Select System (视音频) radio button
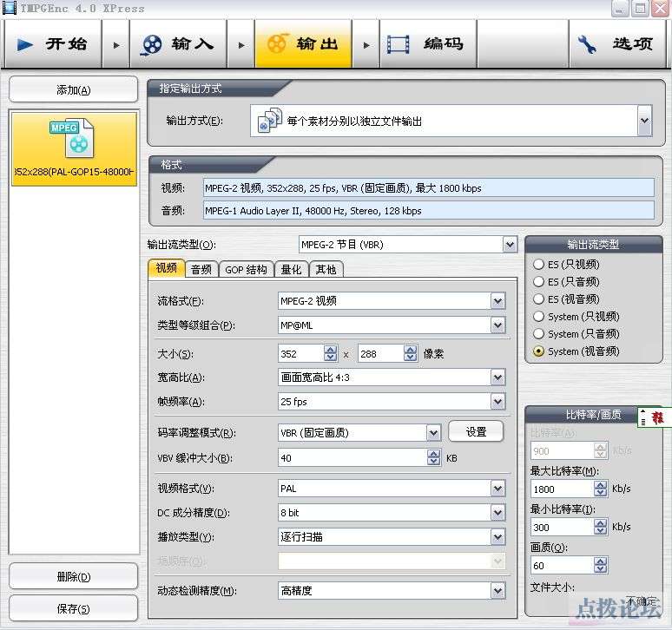 pyautogui.click(x=538, y=351)
